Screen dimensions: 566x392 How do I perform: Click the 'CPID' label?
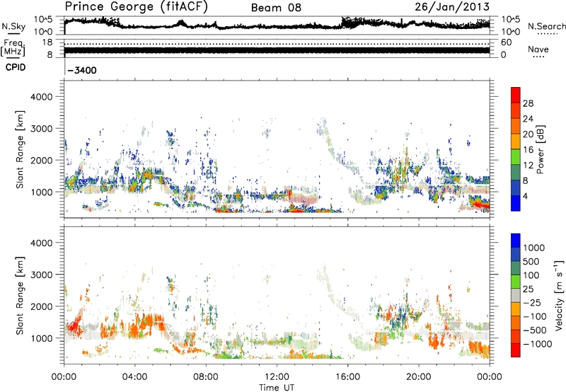[x=16, y=67]
